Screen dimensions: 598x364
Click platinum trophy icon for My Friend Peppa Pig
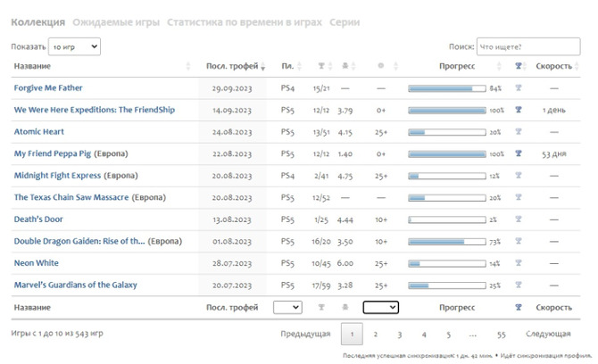click(519, 153)
